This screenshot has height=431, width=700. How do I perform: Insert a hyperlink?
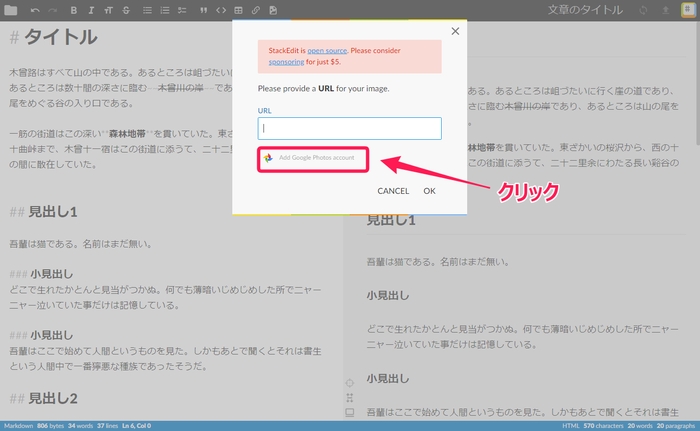(x=256, y=10)
